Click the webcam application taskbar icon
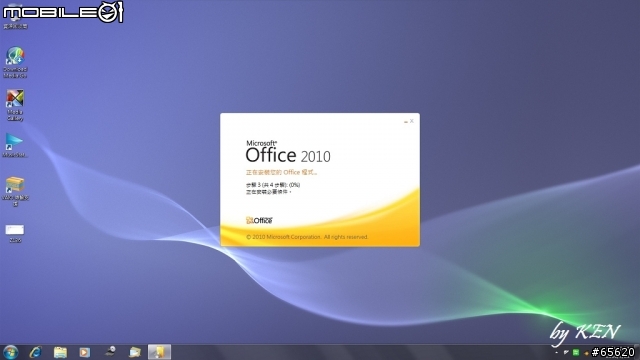 click(110, 351)
